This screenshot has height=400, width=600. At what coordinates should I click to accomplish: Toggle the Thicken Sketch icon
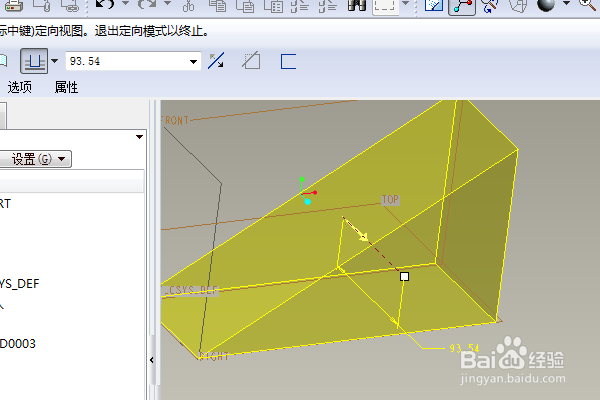pyautogui.click(x=288, y=61)
